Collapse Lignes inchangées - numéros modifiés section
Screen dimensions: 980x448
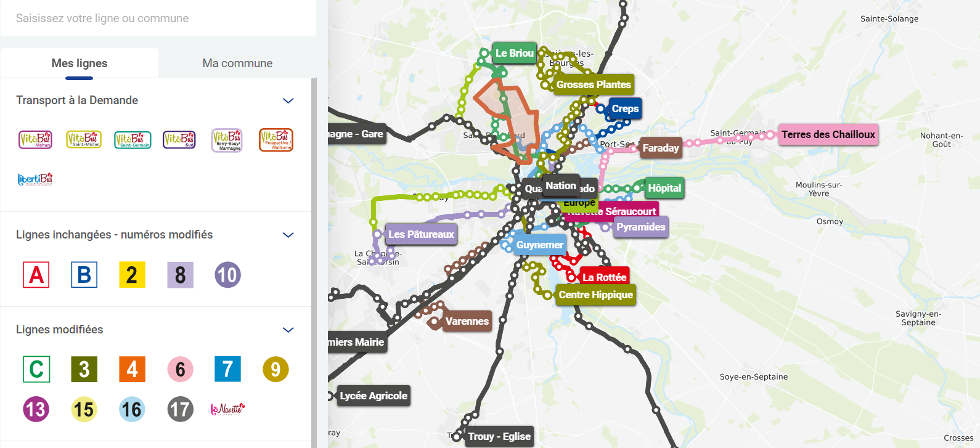[x=288, y=235]
